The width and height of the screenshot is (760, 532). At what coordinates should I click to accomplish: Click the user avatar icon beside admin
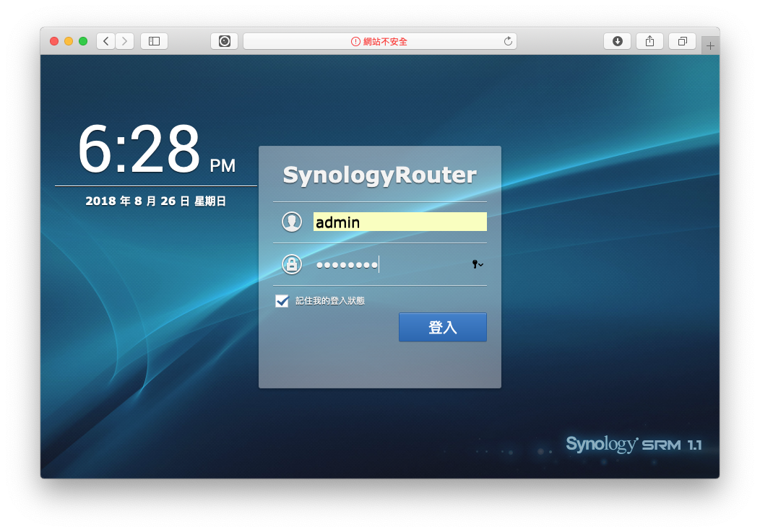pos(292,222)
